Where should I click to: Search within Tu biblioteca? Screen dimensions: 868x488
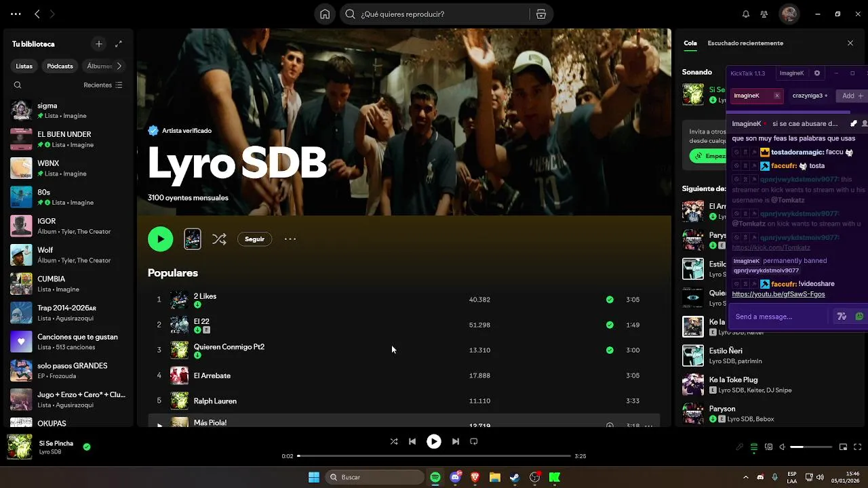[18, 85]
